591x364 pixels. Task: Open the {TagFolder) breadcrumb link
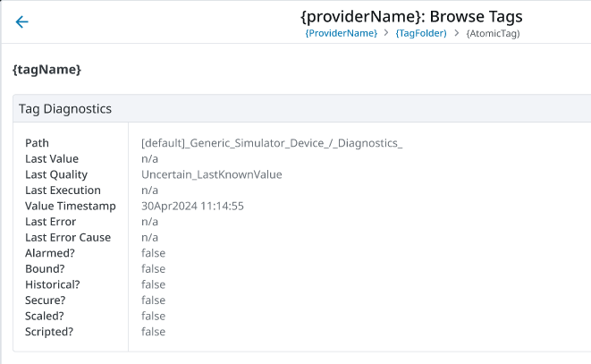(421, 33)
